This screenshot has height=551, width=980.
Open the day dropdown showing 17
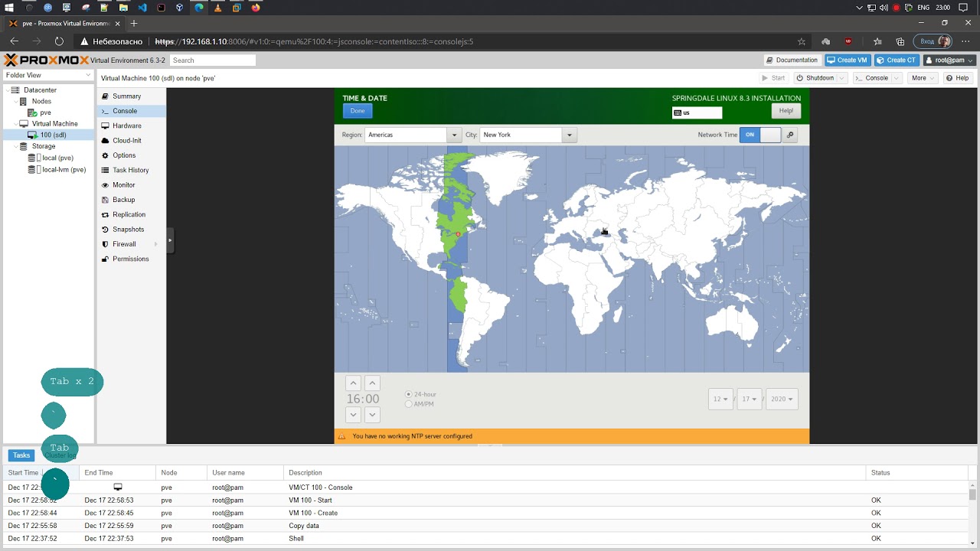pos(750,399)
